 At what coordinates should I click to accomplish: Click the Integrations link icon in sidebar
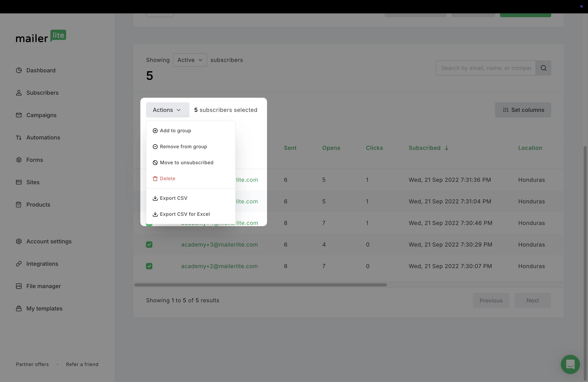tap(19, 264)
